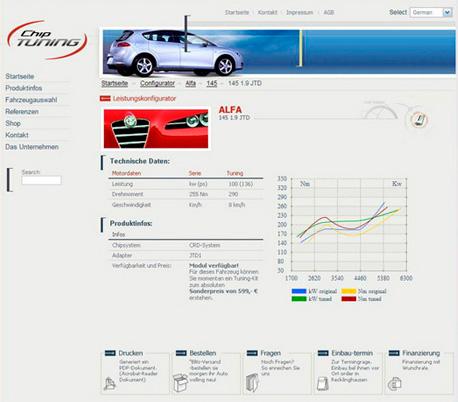Click into the Search input field
The width and height of the screenshot is (458, 402).
[41, 180]
